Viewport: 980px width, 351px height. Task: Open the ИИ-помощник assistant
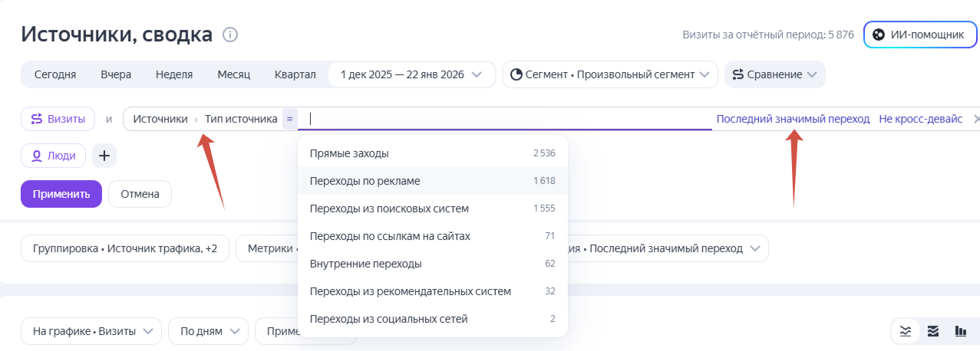pyautogui.click(x=920, y=34)
